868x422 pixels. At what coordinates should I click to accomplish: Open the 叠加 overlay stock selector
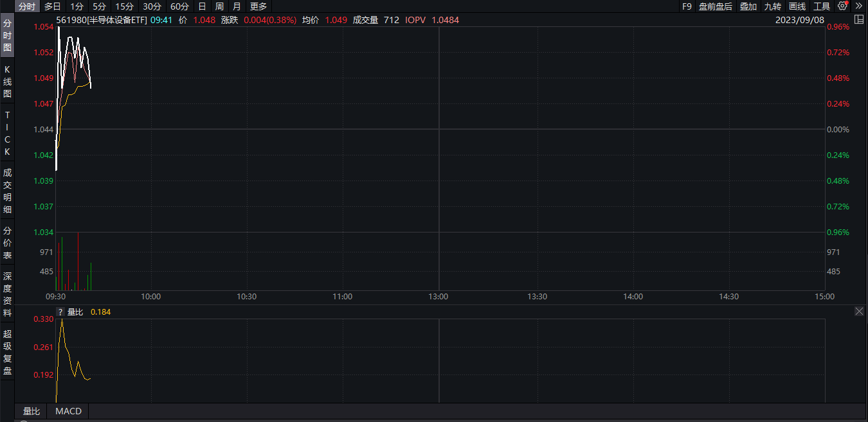[748, 6]
